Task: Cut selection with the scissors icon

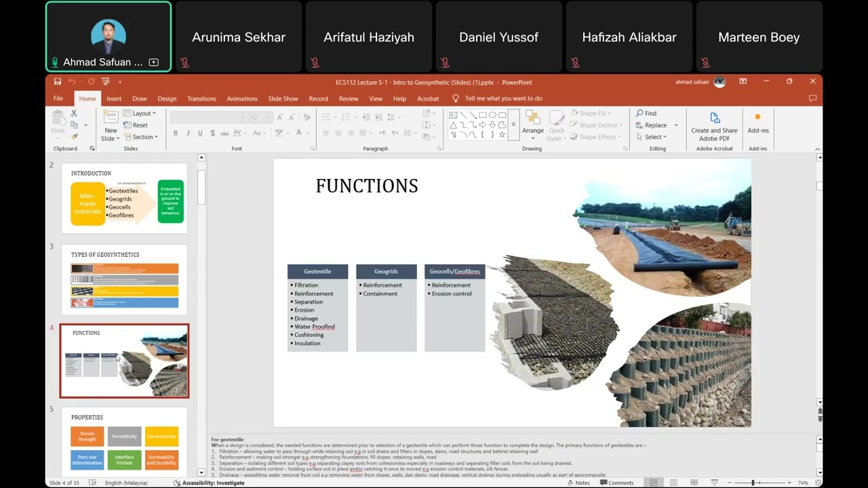Action: (x=74, y=113)
